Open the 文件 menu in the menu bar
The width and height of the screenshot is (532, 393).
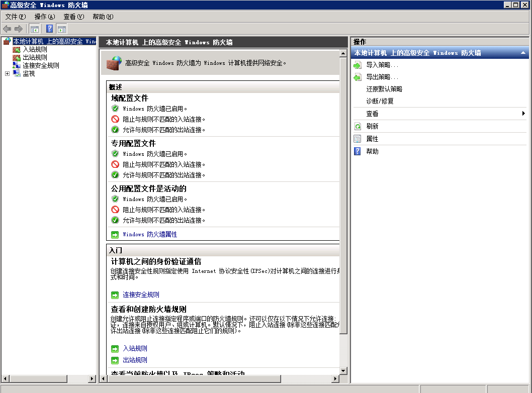[15, 16]
